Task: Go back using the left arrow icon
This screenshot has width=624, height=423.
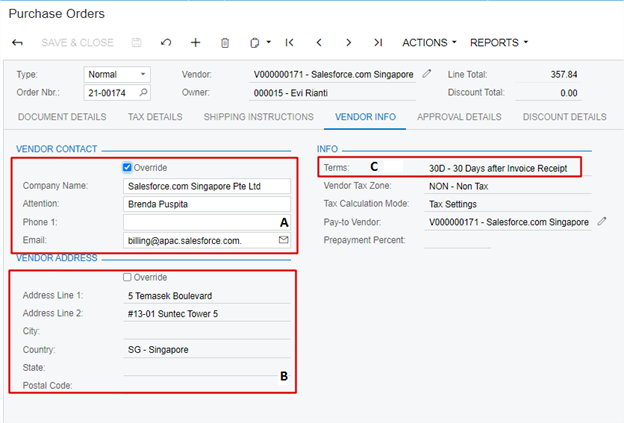Action: tap(18, 43)
